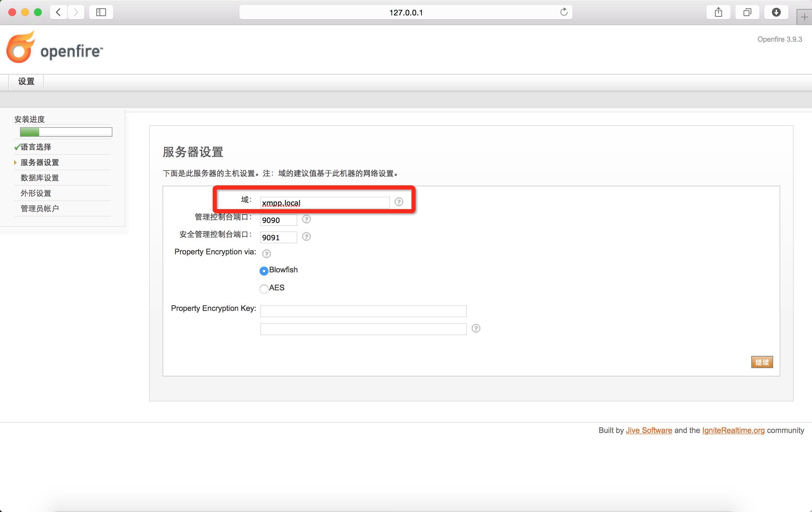The height and width of the screenshot is (512, 812).
Task: Click the help icon beside the encryption key fields
Action: (476, 329)
